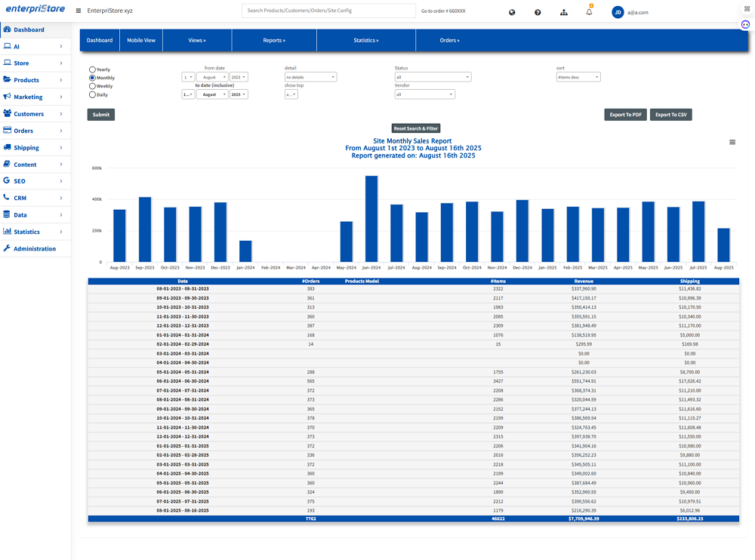Expand the Products sidebar chevron
This screenshot has height=560, width=755.
(61, 80)
